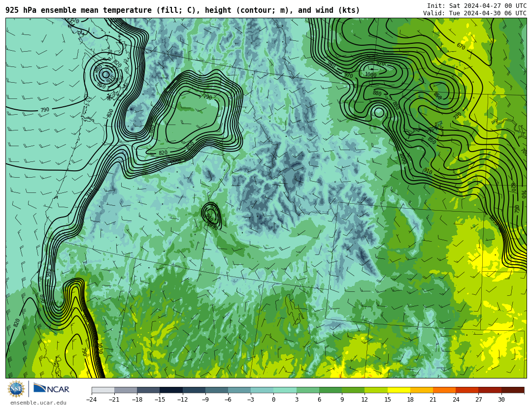Pick the dark navy -15 to -12 colorbar swatch
This screenshot has height=409, width=532.
171,390
